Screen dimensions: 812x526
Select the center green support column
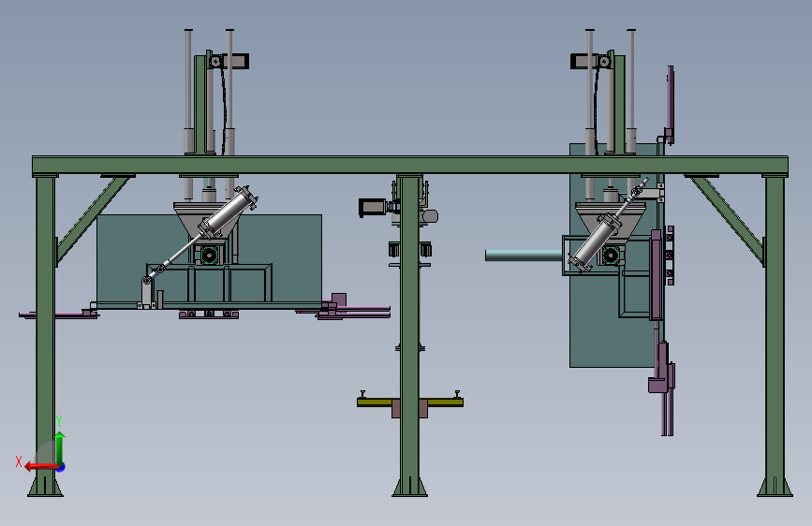pos(409,335)
